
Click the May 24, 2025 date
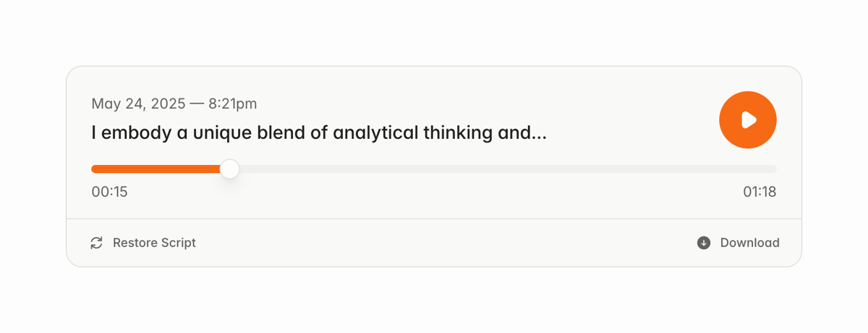click(138, 104)
